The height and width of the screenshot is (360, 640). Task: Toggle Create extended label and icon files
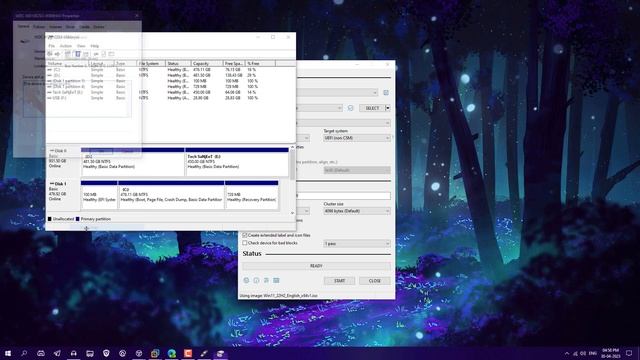(x=245, y=236)
